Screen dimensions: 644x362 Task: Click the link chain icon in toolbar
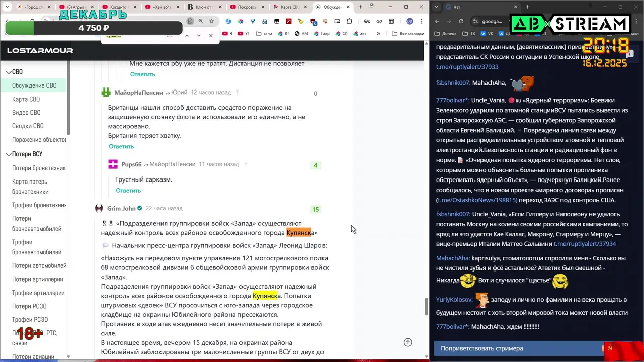click(379, 21)
